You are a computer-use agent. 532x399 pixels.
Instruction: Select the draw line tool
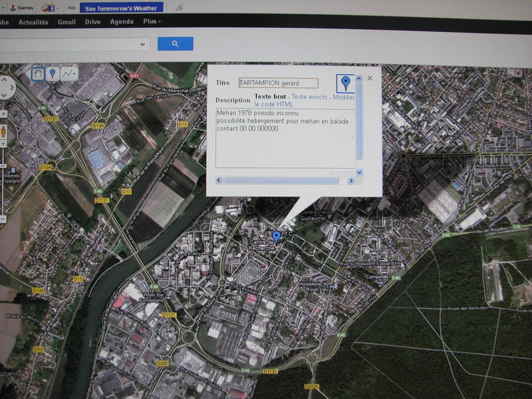69,74
